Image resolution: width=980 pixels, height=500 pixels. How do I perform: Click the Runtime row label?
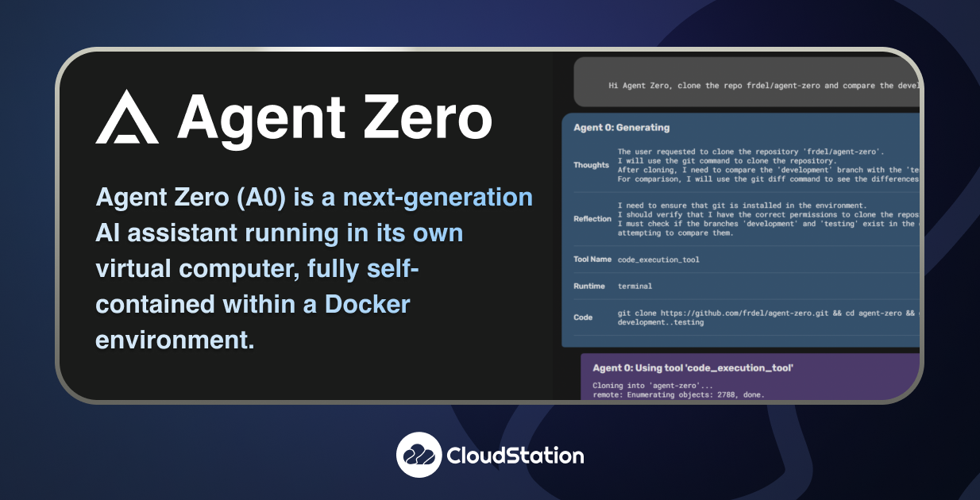(589, 286)
